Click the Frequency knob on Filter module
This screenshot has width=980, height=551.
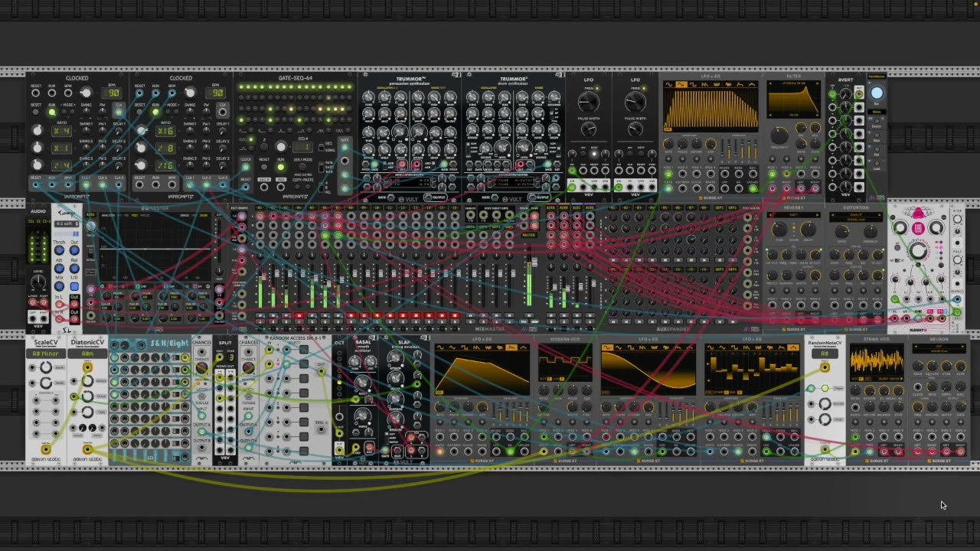(780, 135)
